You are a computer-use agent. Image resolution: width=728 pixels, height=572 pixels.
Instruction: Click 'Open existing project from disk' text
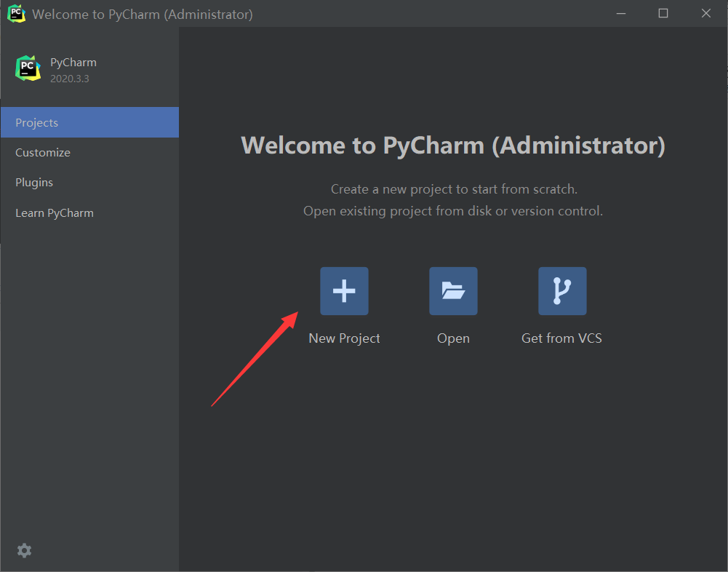click(453, 211)
